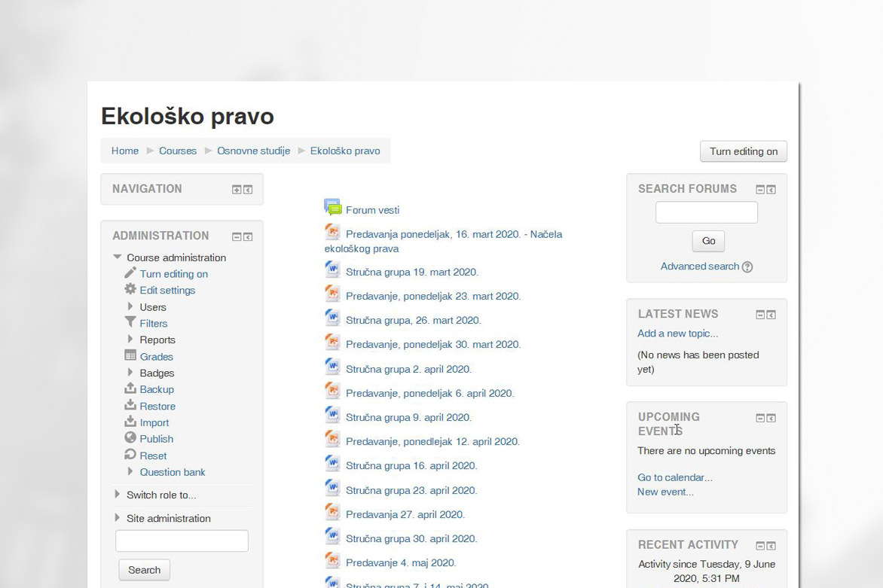Open the help icon beside Advanced search
The width and height of the screenshot is (883, 588).
click(747, 267)
